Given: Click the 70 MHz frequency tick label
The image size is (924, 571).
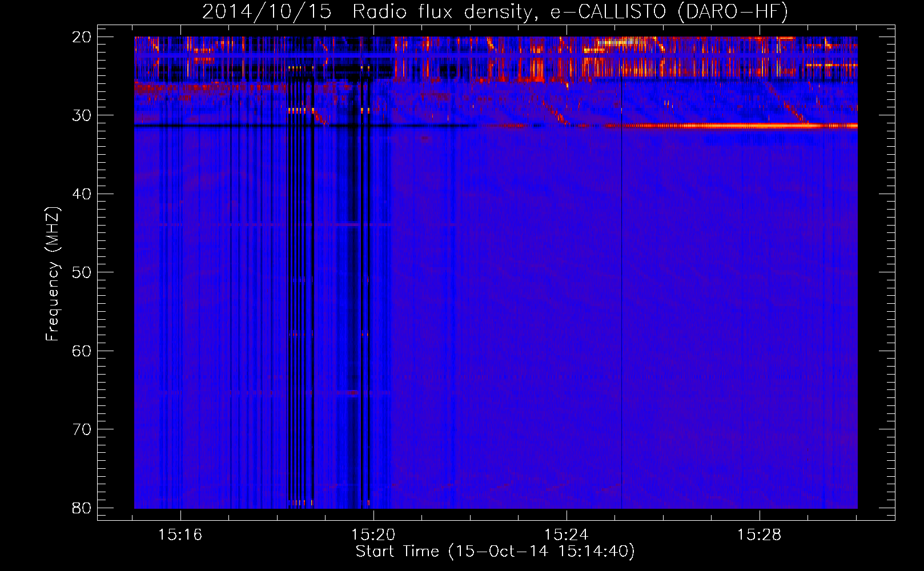Looking at the screenshot, I should click(x=82, y=429).
